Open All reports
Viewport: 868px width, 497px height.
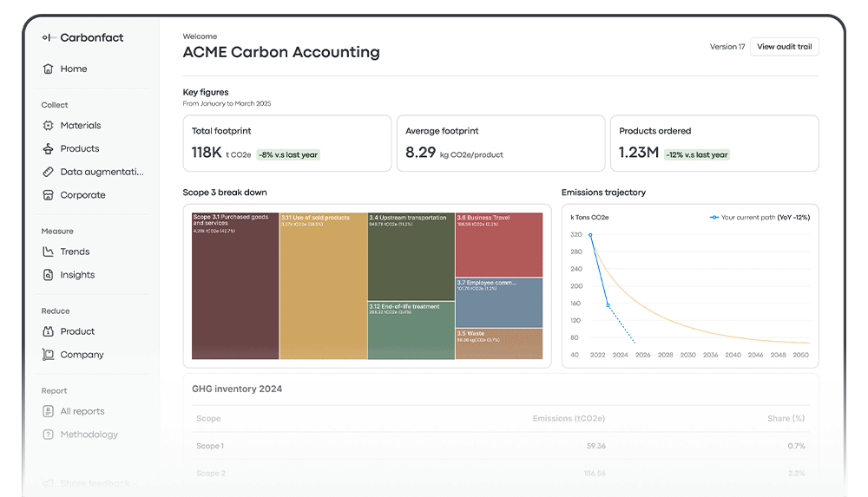[x=82, y=411]
